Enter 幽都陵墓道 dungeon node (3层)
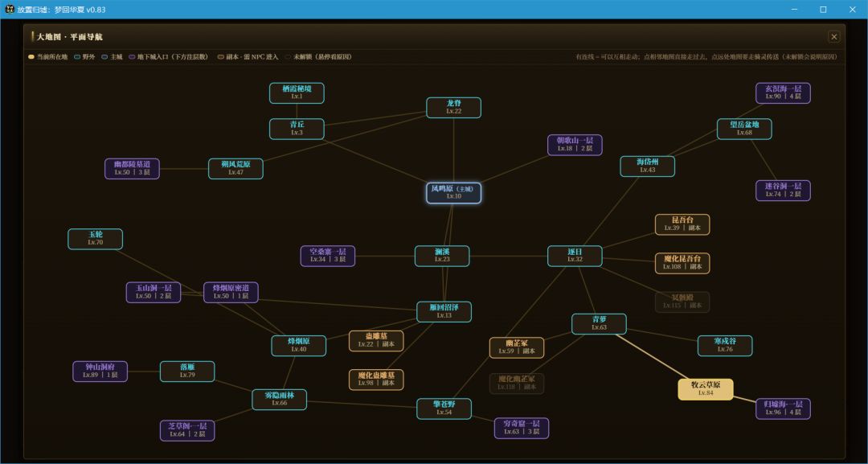Image resolution: width=868 pixels, height=464 pixels. coord(133,169)
